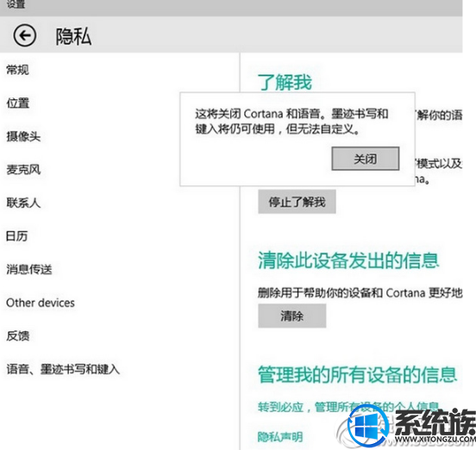The height and width of the screenshot is (450, 476).
Task: Click the 清除此设备发出的信息 heading
Action: pyautogui.click(x=348, y=260)
